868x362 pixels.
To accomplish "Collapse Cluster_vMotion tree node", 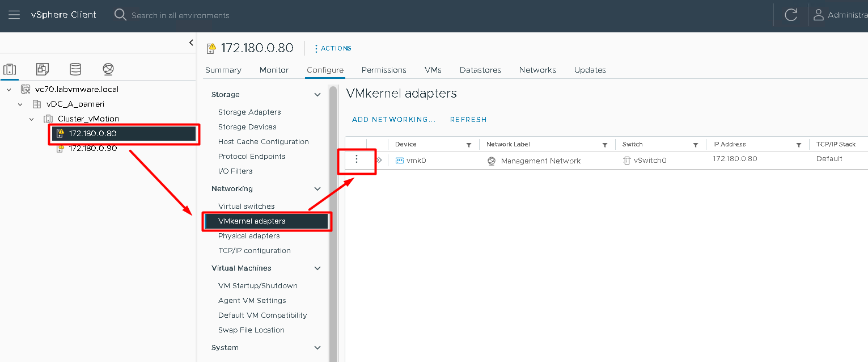I will click(32, 119).
